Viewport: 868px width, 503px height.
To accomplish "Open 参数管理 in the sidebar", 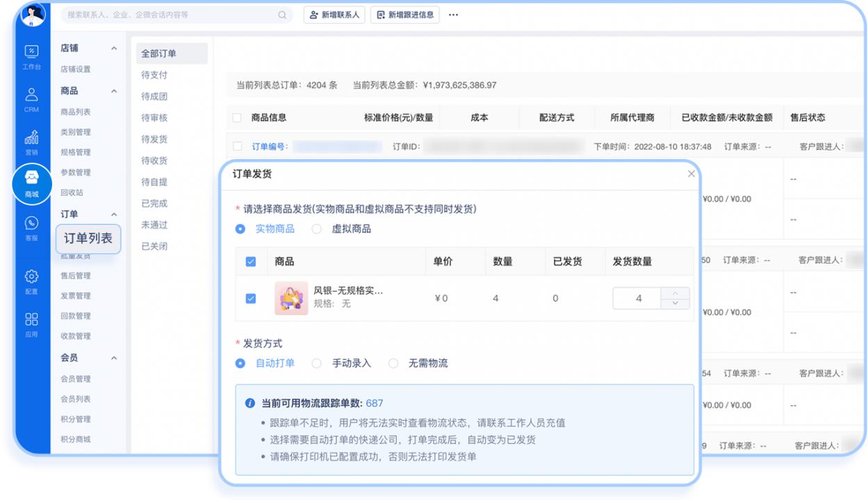I will pyautogui.click(x=76, y=172).
